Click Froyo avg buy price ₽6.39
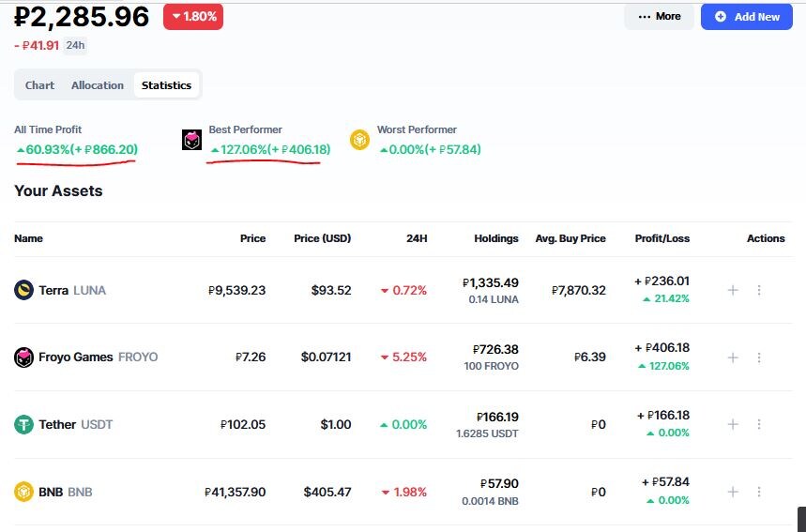Image resolution: width=806 pixels, height=532 pixels. pyautogui.click(x=590, y=357)
